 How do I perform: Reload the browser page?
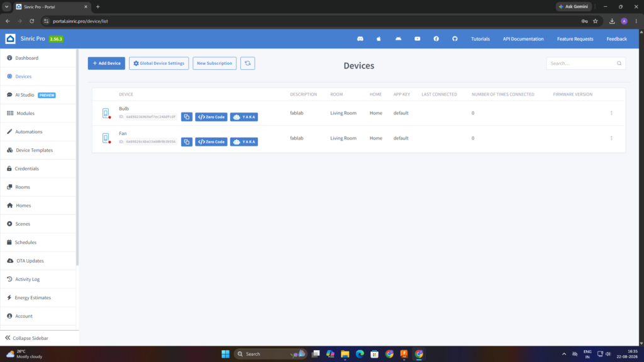tap(31, 21)
